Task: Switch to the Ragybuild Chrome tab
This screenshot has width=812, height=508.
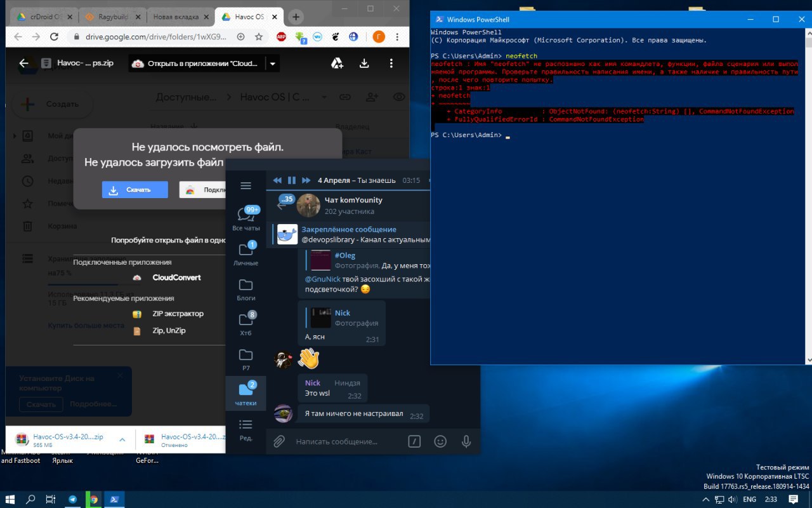Action: pyautogui.click(x=112, y=17)
